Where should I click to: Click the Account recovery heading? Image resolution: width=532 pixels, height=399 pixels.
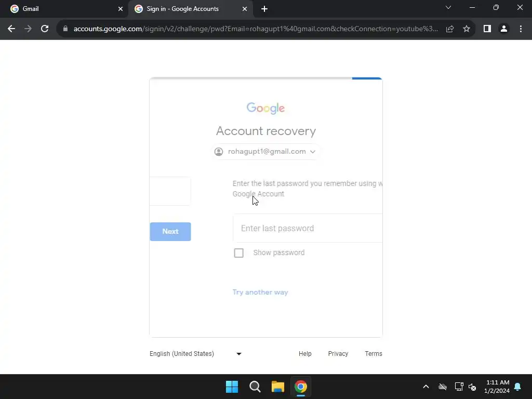tap(266, 131)
